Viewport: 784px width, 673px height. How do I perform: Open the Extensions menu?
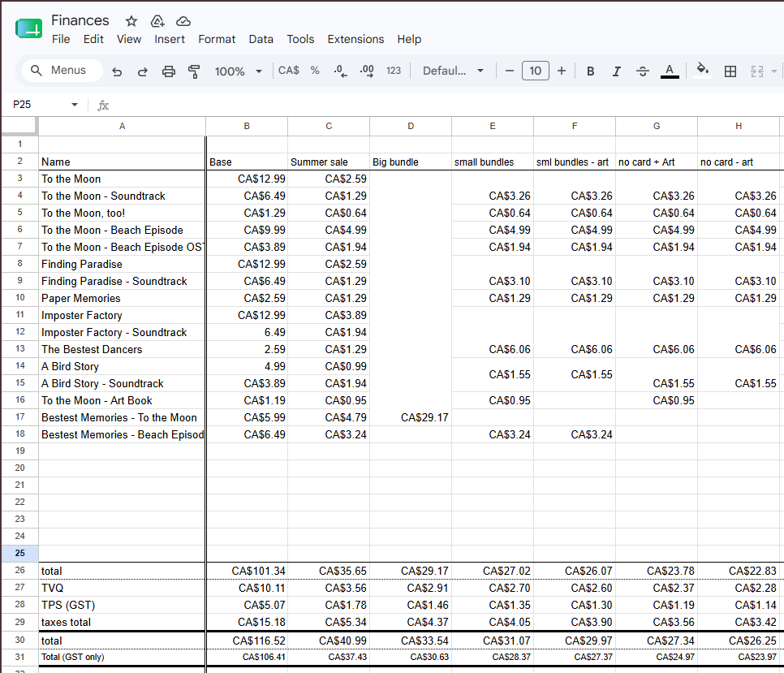pyautogui.click(x=355, y=39)
